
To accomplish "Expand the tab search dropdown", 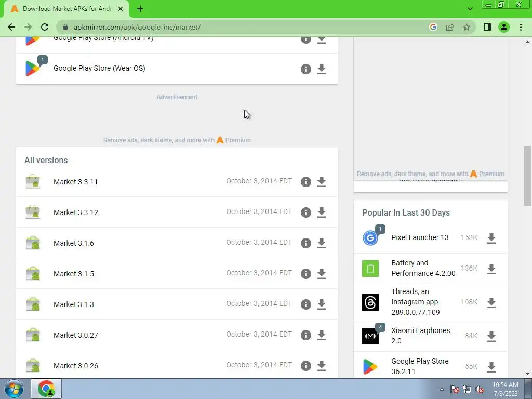I will pos(470,9).
